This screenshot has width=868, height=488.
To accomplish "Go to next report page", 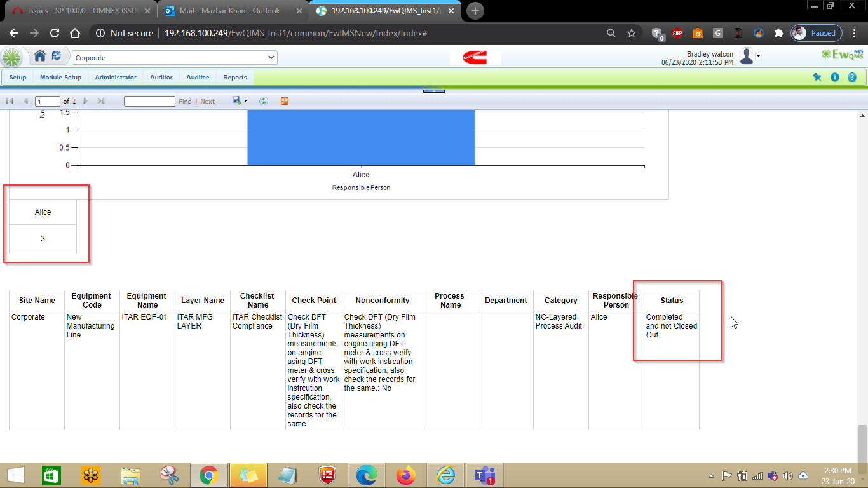I will tap(85, 101).
